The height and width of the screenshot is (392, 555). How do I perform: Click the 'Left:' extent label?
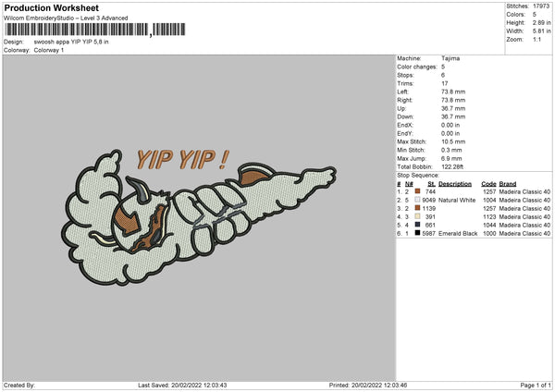coord(402,92)
